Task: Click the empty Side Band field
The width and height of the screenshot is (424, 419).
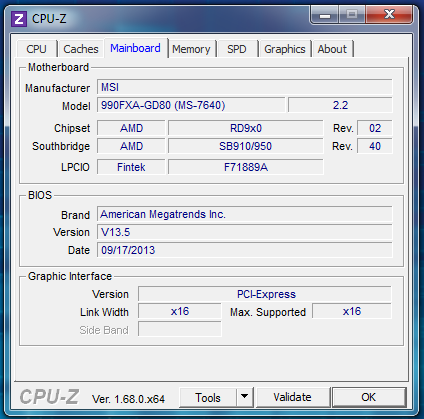Action: pos(180,329)
